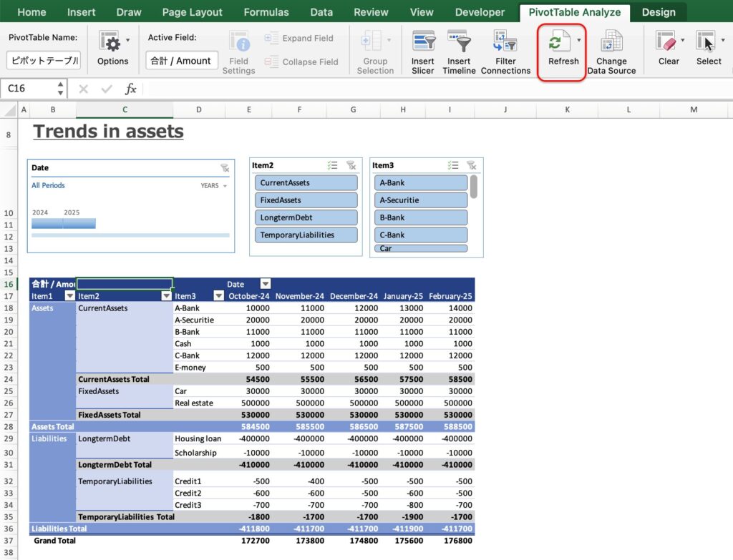Open Select dropdown arrow
Screen dimensions: 733x560
pos(723,40)
